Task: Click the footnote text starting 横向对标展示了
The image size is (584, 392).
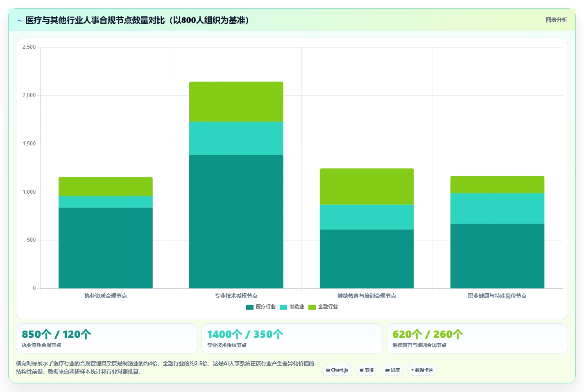Action: [165, 367]
